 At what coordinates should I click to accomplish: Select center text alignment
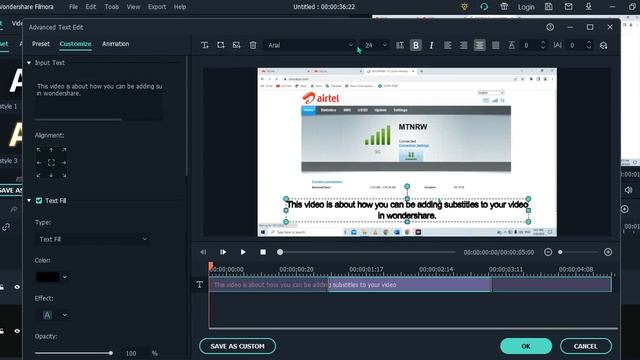[x=480, y=45]
